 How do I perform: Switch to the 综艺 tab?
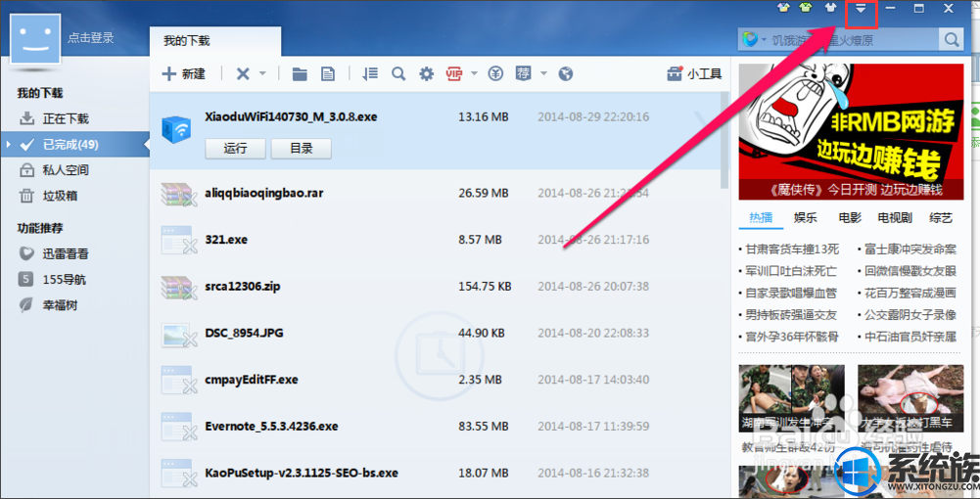pyautogui.click(x=941, y=218)
